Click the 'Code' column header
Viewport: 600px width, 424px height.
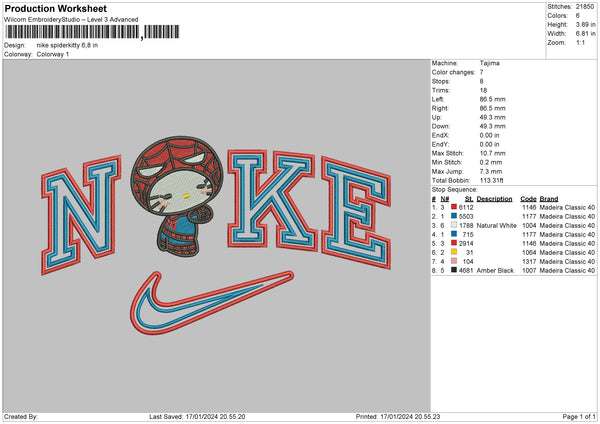[x=528, y=199]
